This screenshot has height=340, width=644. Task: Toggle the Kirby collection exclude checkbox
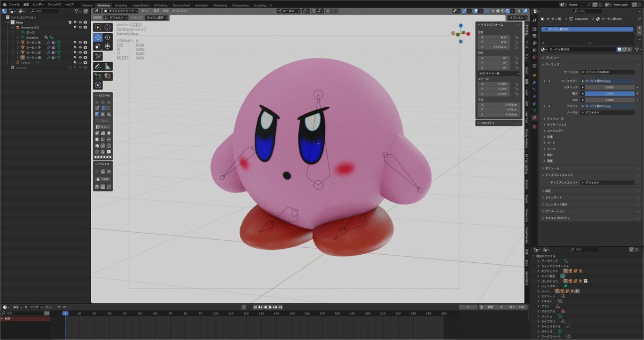tap(70, 23)
